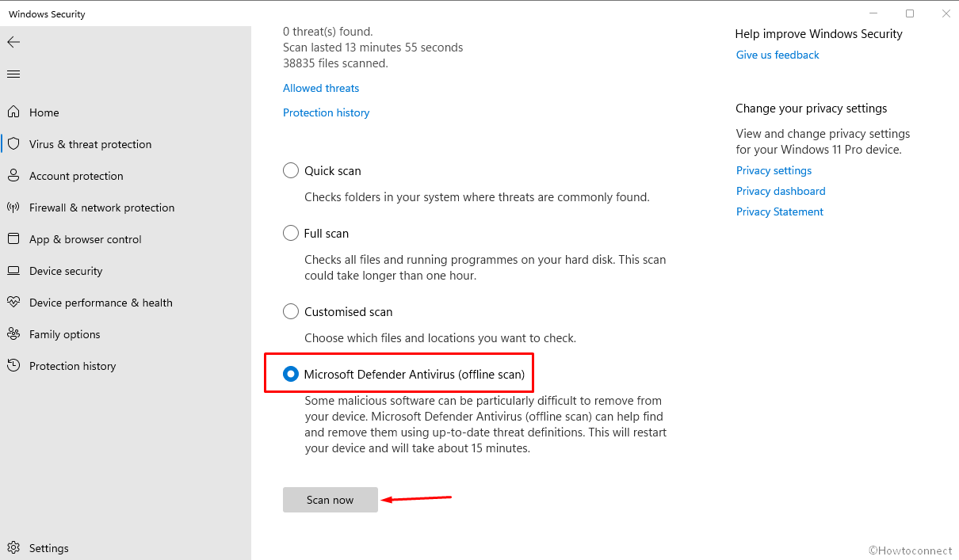Open the Privacy settings link
This screenshot has height=560, width=959.
(774, 170)
